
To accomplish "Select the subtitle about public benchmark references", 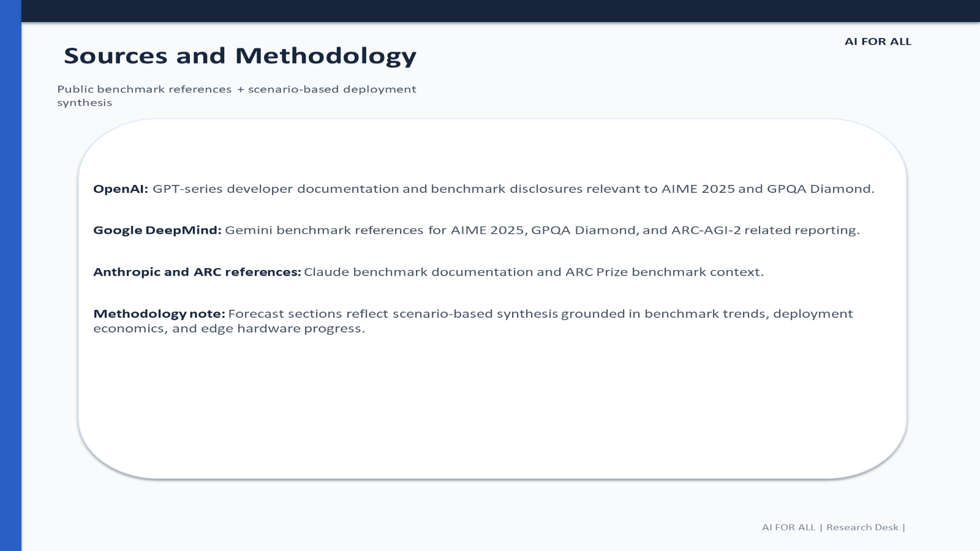I will [x=236, y=96].
